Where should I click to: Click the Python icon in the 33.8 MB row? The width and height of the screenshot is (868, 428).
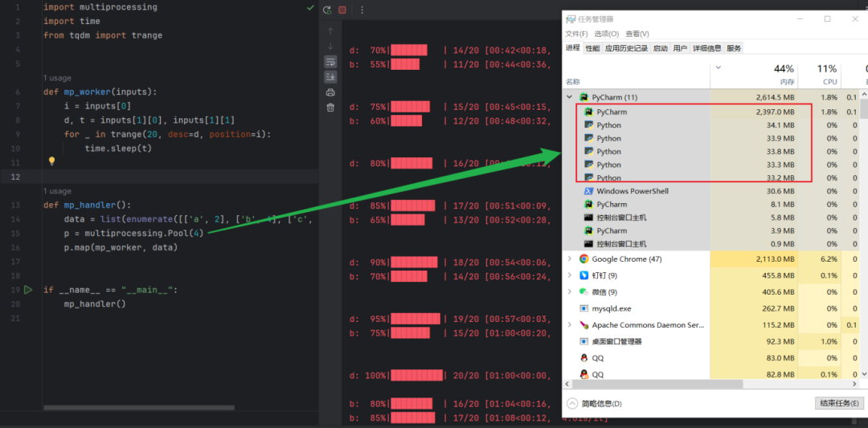588,152
